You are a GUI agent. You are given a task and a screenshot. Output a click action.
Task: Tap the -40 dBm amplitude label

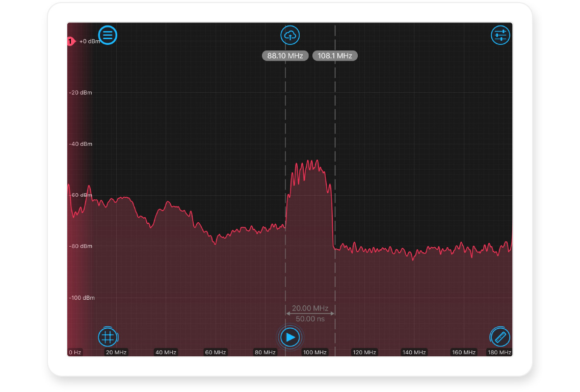pyautogui.click(x=81, y=144)
